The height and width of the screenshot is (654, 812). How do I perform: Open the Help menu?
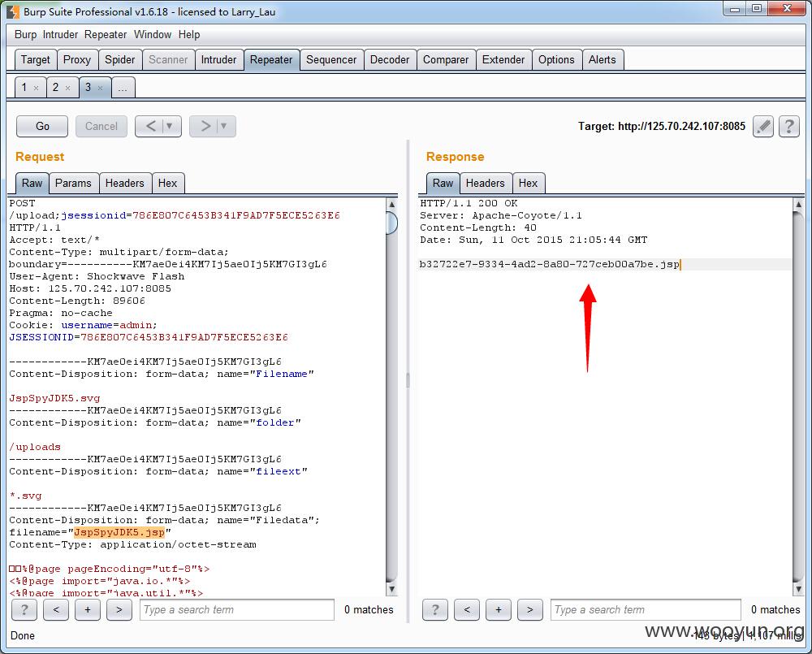tap(189, 35)
